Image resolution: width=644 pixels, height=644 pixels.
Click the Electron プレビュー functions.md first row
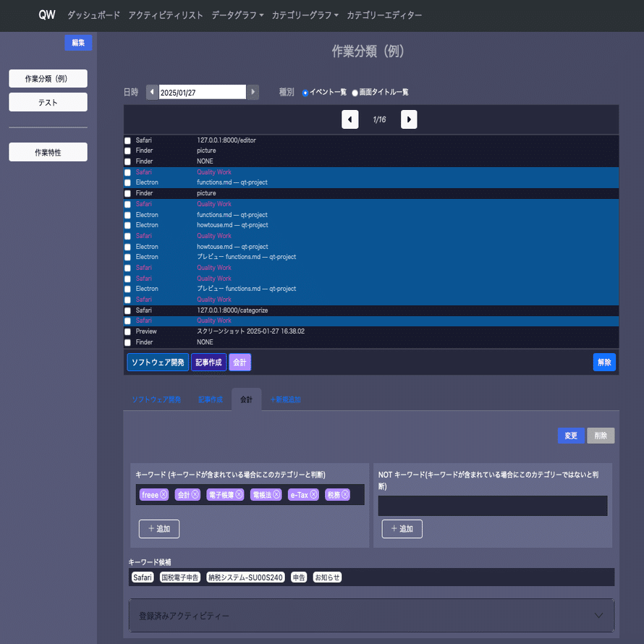pyautogui.click(x=371, y=257)
